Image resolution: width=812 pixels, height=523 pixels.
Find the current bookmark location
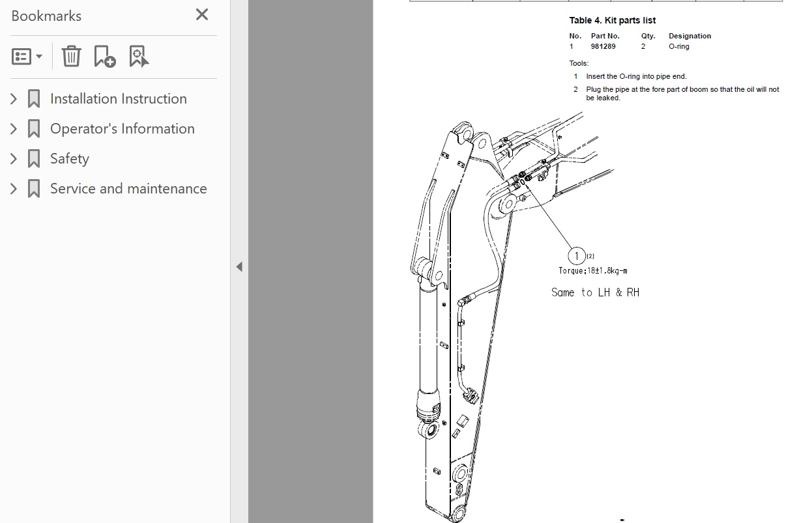139,57
